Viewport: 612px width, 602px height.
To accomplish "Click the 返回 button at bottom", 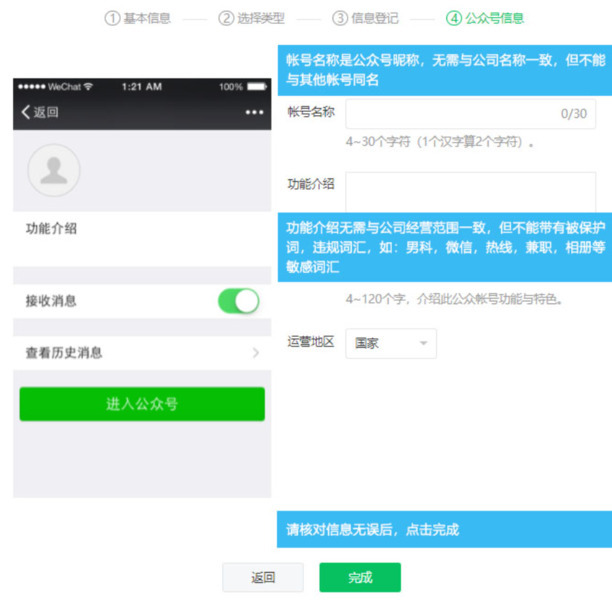I will [x=262, y=577].
